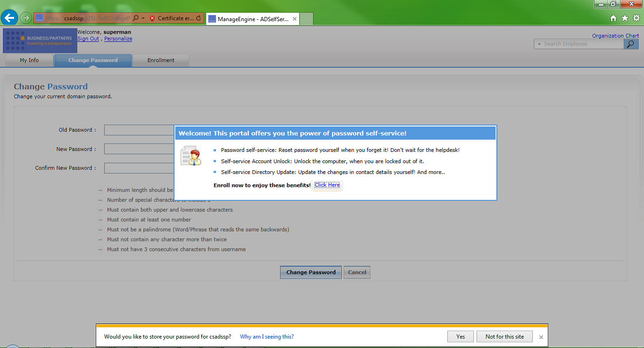Click the browser forward arrow button

(x=26, y=18)
